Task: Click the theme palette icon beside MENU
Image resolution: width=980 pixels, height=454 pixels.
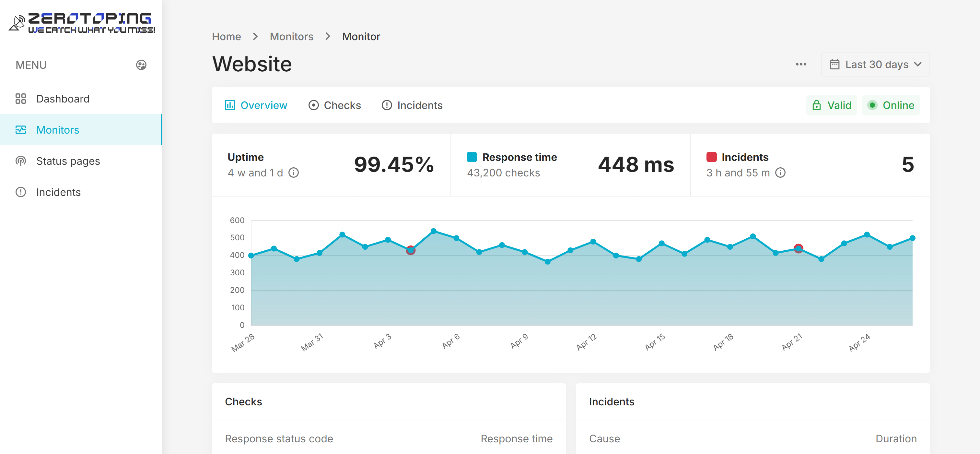Action: [x=141, y=65]
